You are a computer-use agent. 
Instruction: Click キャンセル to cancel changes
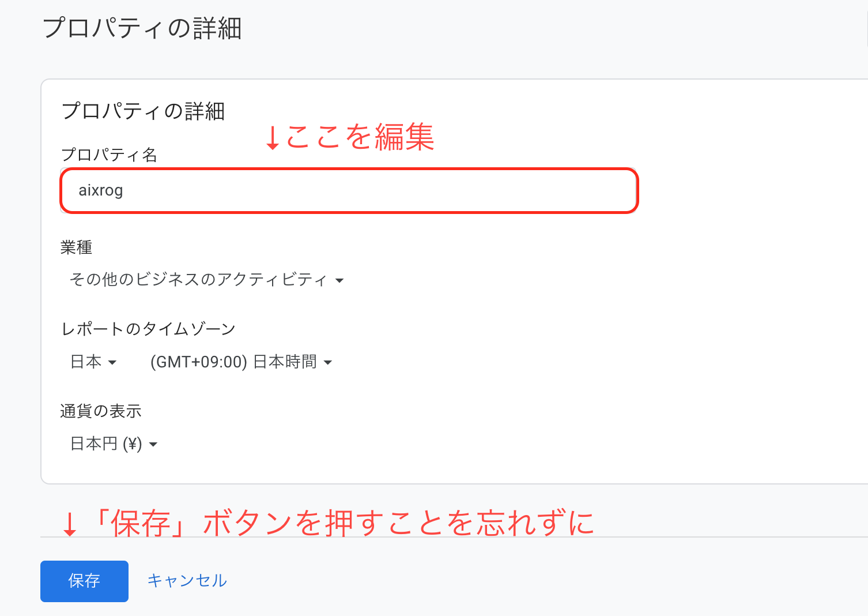(x=187, y=580)
